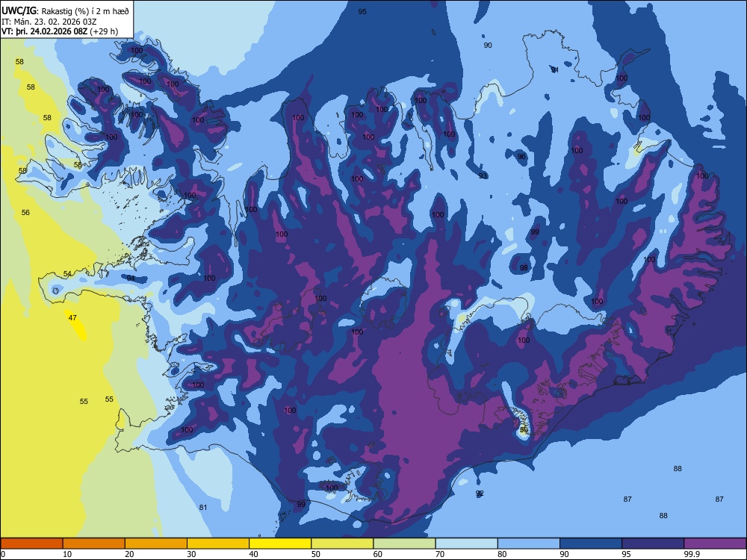Click the legend tick label 50
Viewport: 747px width, 560px height.
(x=315, y=554)
